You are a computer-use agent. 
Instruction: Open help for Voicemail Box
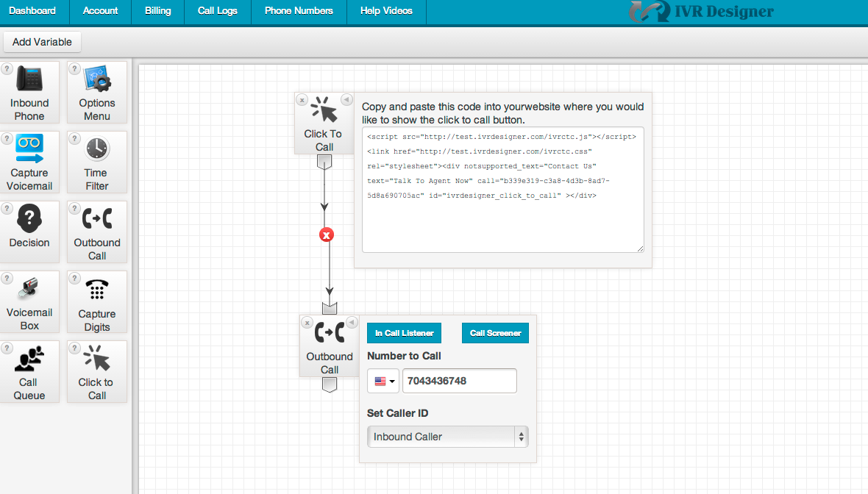7,278
